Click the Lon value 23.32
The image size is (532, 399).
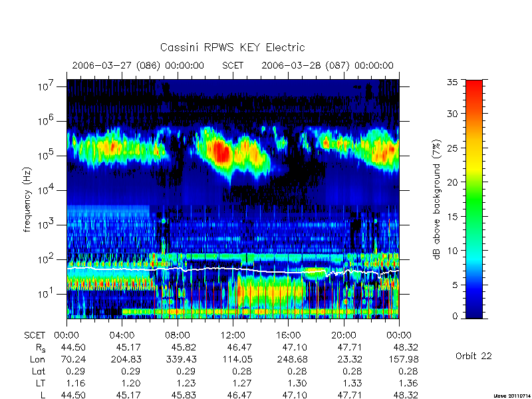350,359
